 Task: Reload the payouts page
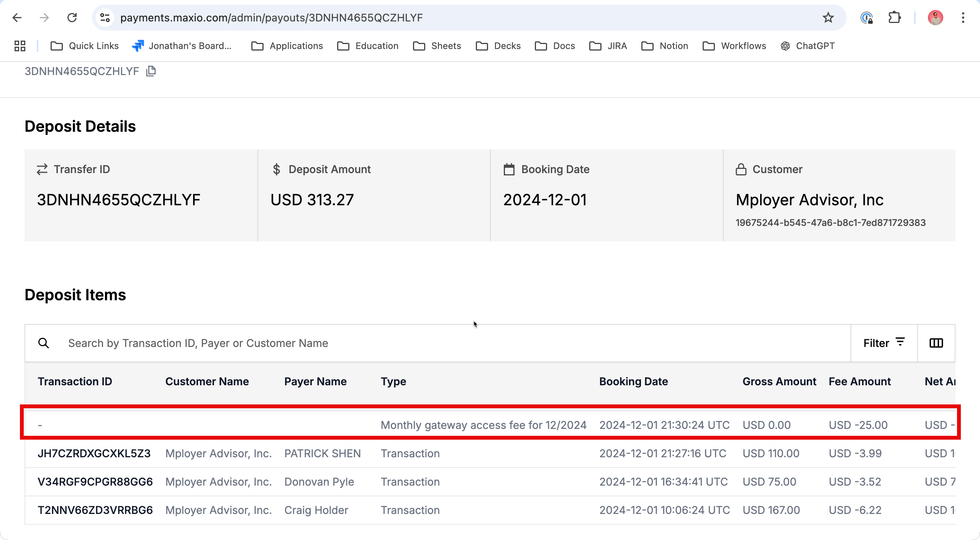click(x=72, y=18)
